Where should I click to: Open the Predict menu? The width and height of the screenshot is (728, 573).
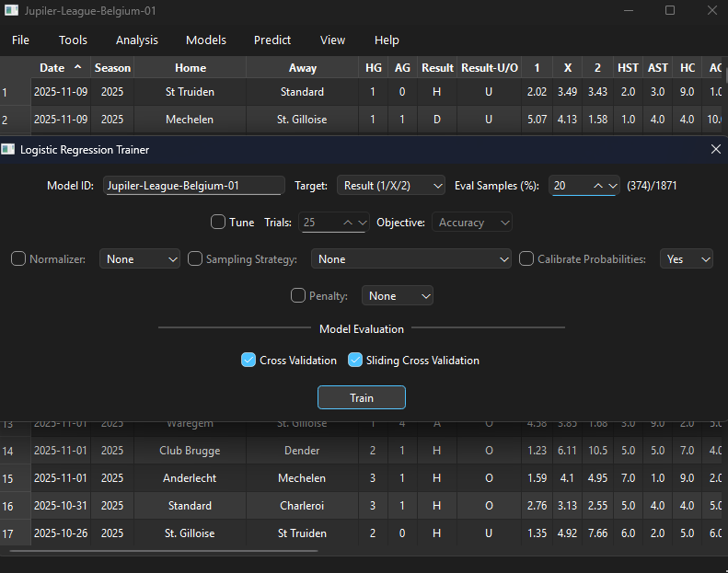(272, 40)
